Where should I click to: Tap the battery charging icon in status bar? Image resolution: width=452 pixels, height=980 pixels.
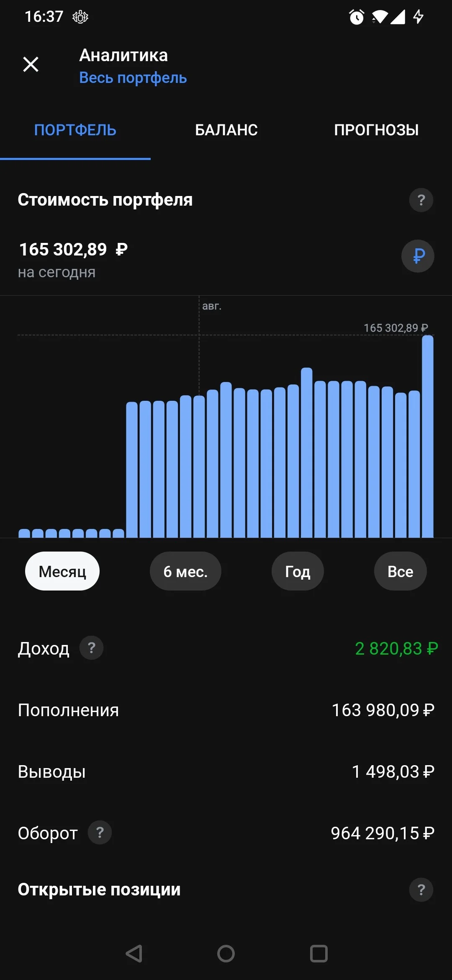(418, 17)
